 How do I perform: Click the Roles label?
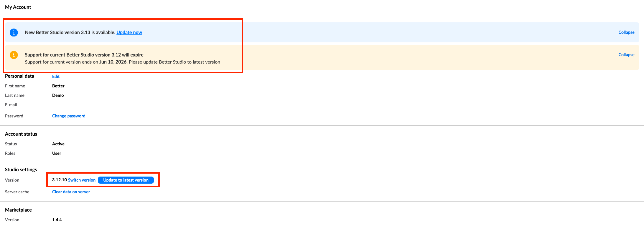pyautogui.click(x=10, y=153)
